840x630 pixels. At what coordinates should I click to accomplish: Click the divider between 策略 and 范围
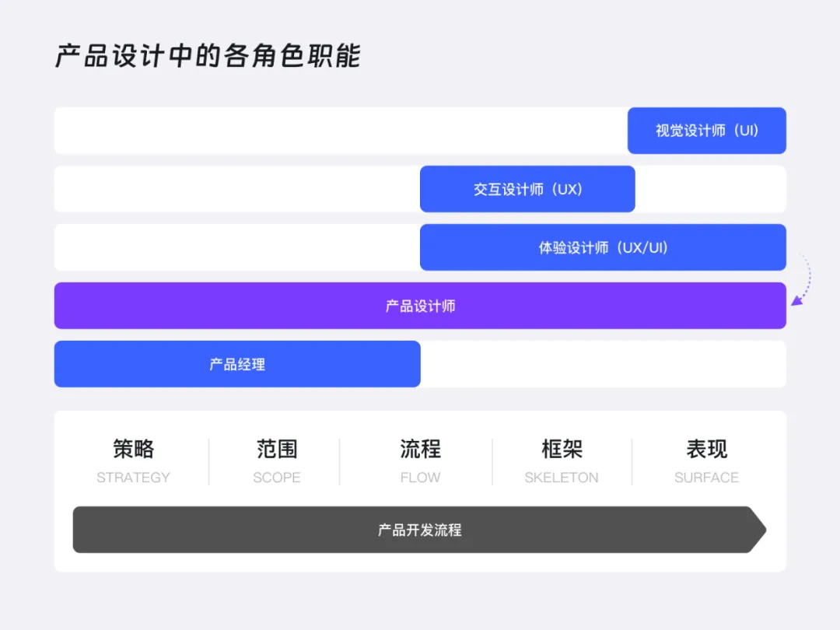tap(208, 460)
